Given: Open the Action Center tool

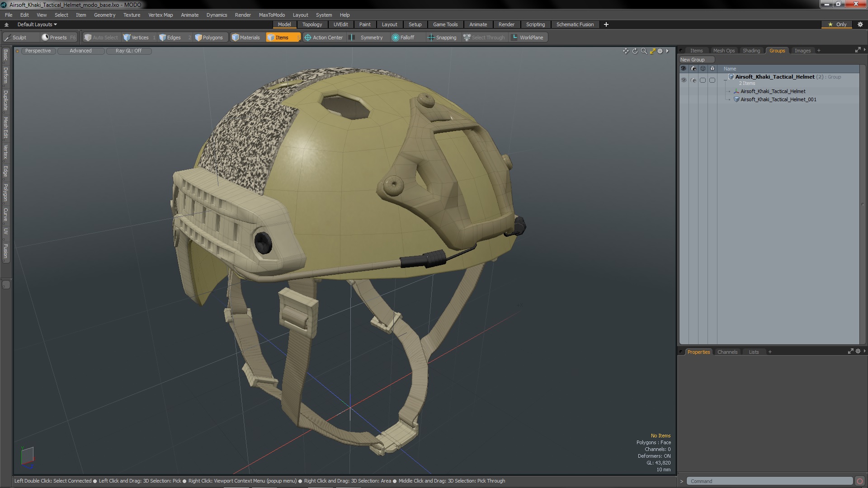Looking at the screenshot, I should point(324,38).
